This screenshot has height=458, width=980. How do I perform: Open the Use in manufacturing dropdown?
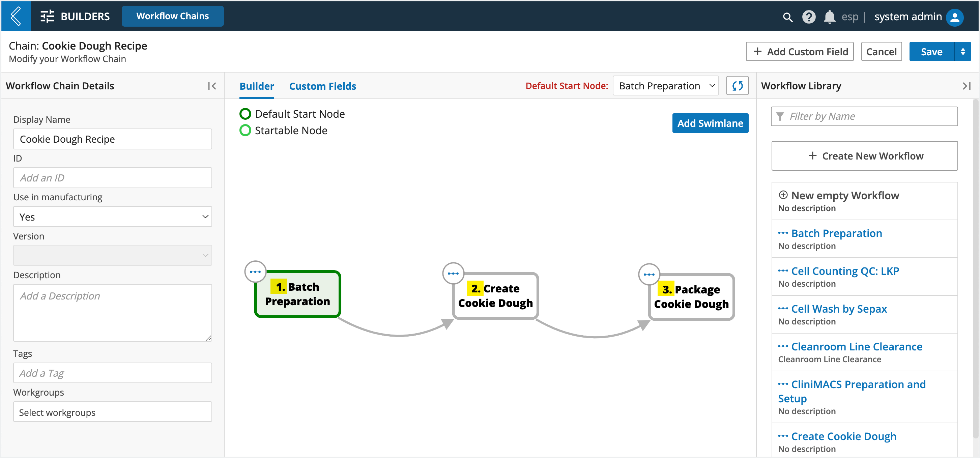tap(113, 217)
